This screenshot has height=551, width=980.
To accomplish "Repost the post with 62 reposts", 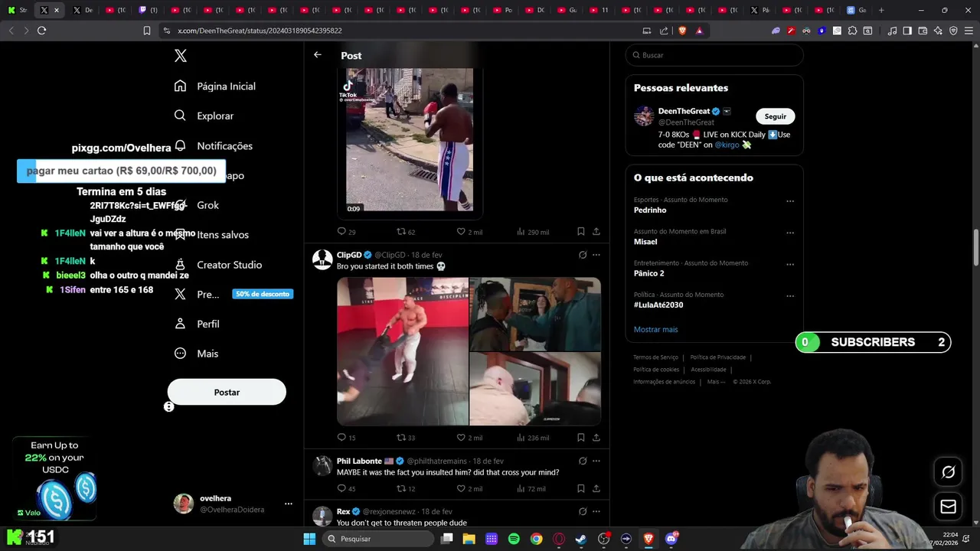I will (x=406, y=232).
